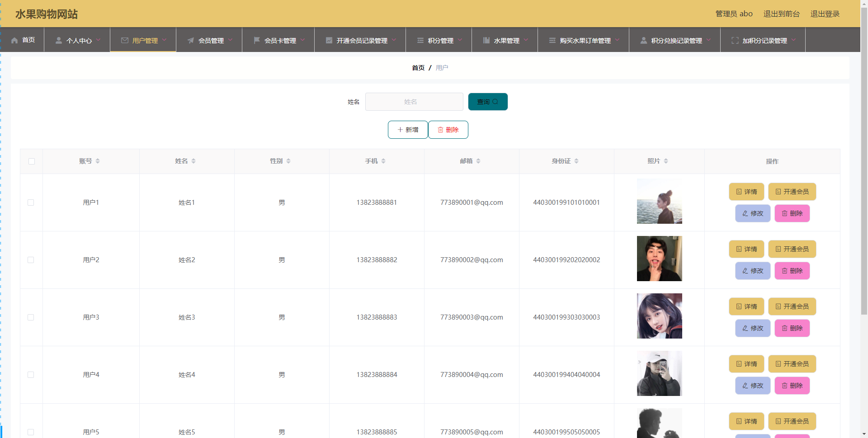The width and height of the screenshot is (868, 438).
Task: Click 开通会员 button for 用户5
Action: pos(792,421)
